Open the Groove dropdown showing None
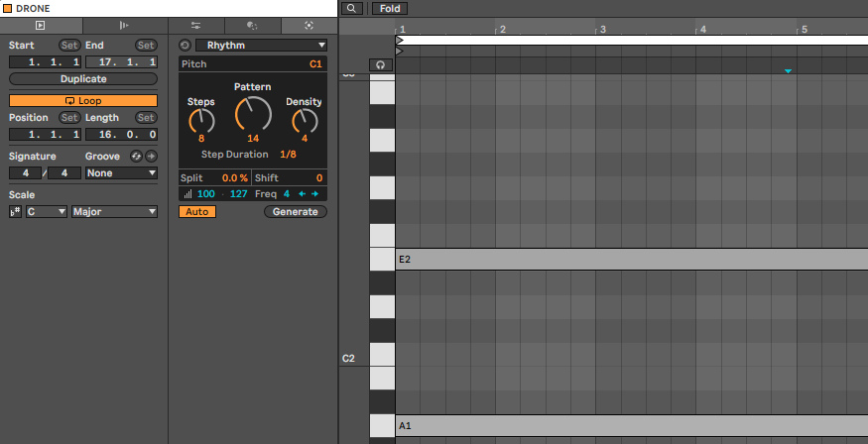Viewport: 868px width, 444px height. click(x=121, y=173)
